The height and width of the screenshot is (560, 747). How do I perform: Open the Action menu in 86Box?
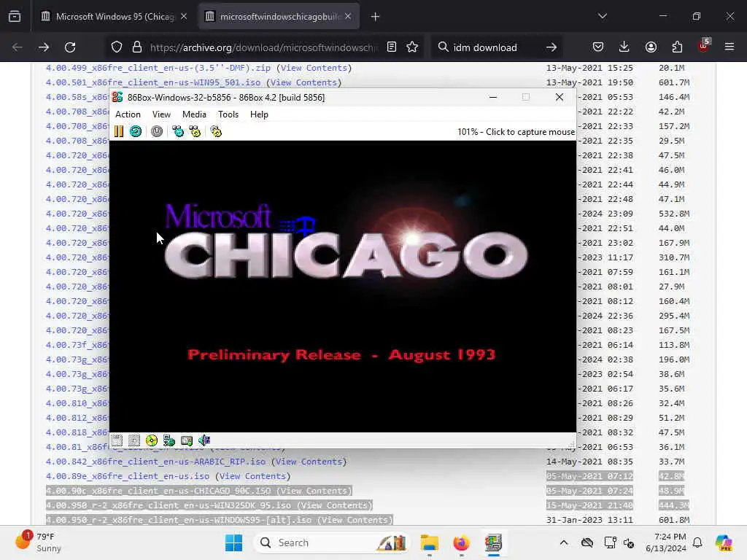point(128,114)
